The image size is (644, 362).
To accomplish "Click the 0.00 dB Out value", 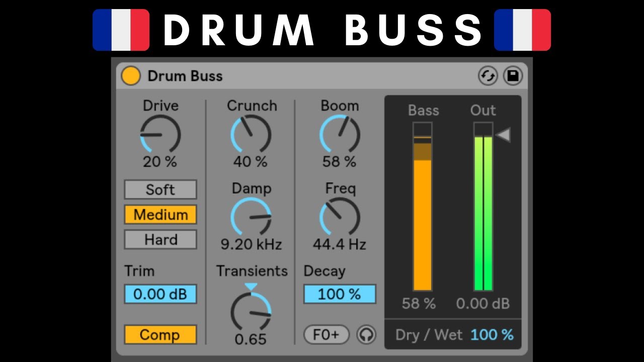I will pyautogui.click(x=483, y=304).
